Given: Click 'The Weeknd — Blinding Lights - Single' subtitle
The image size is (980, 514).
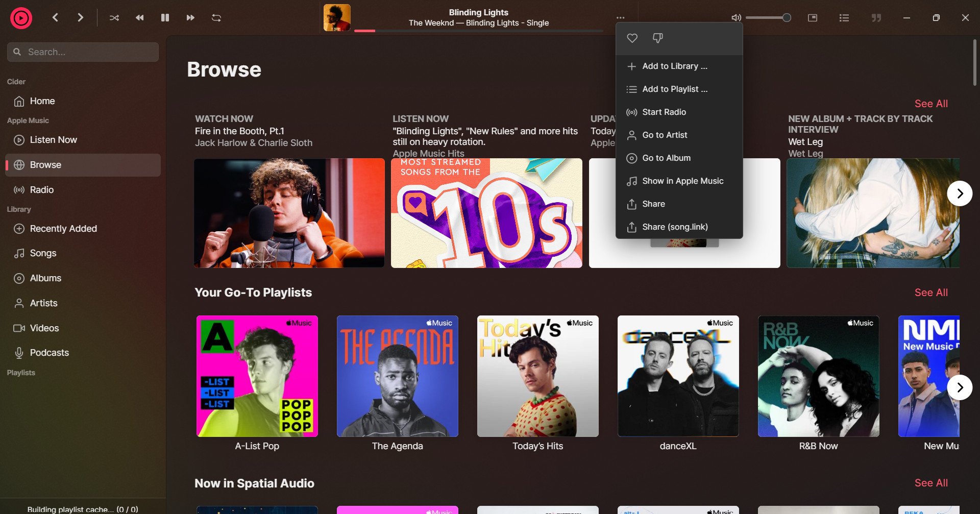Looking at the screenshot, I should pyautogui.click(x=479, y=23).
